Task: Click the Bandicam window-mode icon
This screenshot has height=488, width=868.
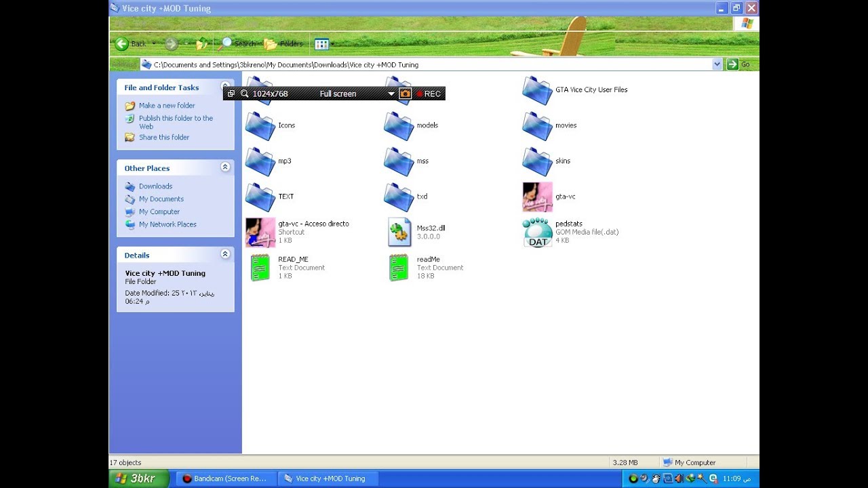Action: (231, 94)
